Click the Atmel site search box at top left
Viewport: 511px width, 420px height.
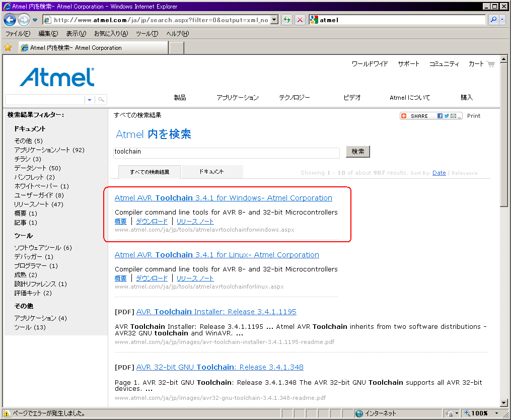(x=45, y=99)
